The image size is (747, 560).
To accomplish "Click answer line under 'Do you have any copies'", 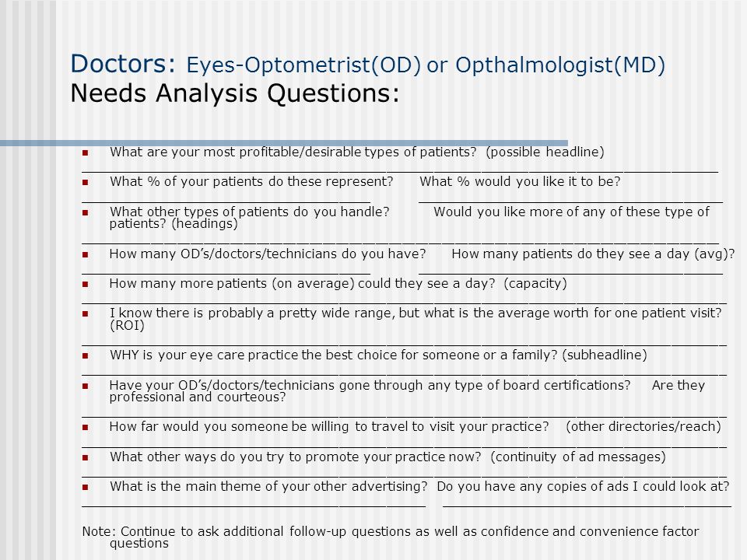I will click(587, 506).
